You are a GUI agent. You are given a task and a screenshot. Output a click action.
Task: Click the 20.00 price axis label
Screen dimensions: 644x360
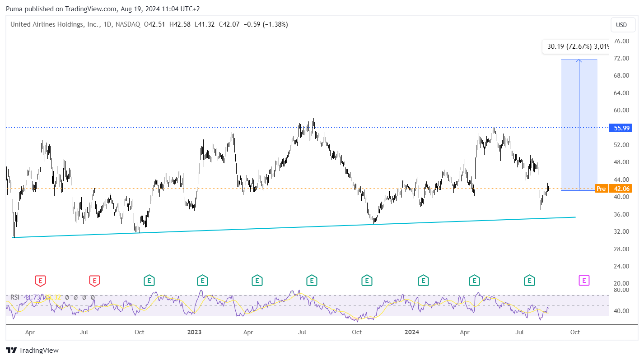click(x=621, y=283)
